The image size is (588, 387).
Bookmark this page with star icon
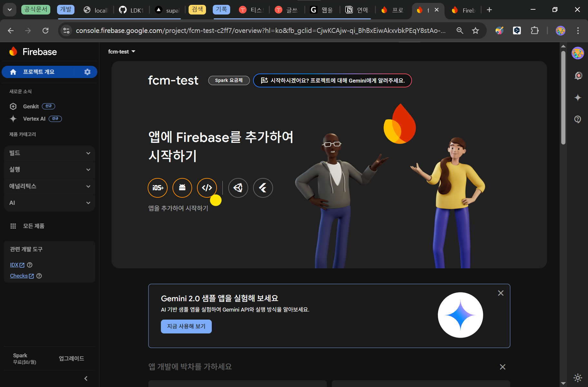coord(475,31)
